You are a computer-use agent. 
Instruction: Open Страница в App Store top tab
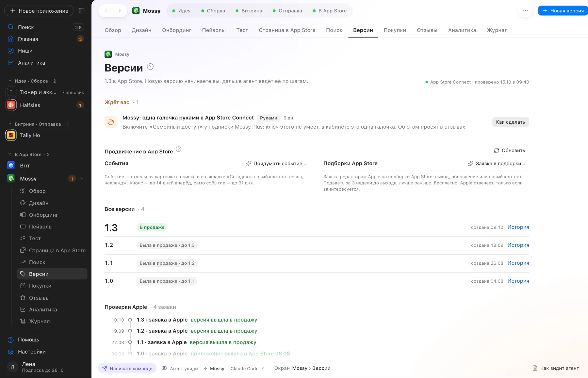[287, 30]
